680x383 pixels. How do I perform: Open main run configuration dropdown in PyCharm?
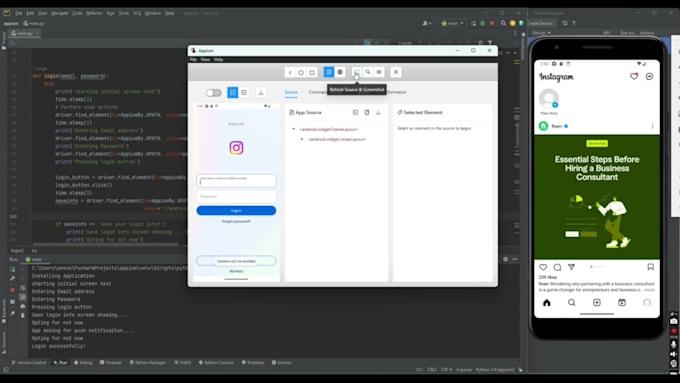[452, 23]
